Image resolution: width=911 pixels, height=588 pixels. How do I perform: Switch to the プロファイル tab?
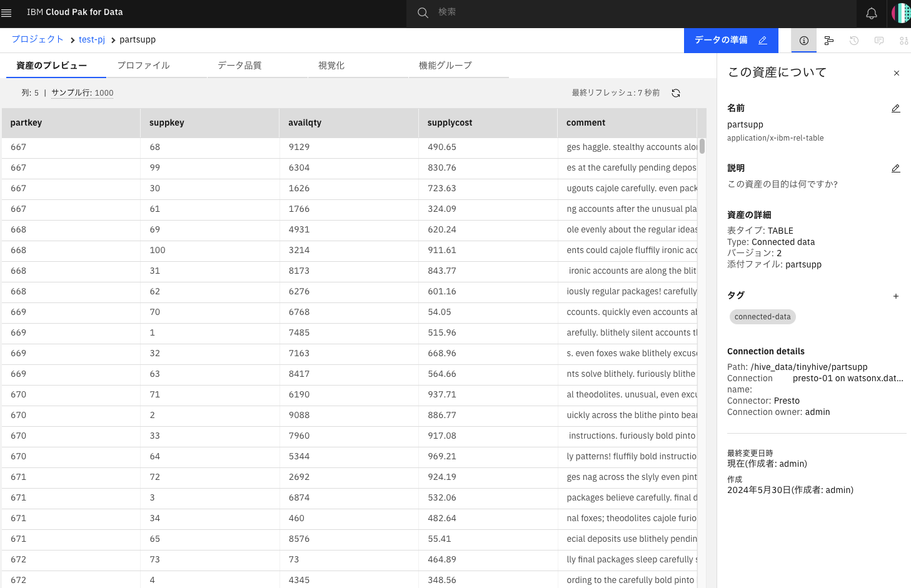156,66
